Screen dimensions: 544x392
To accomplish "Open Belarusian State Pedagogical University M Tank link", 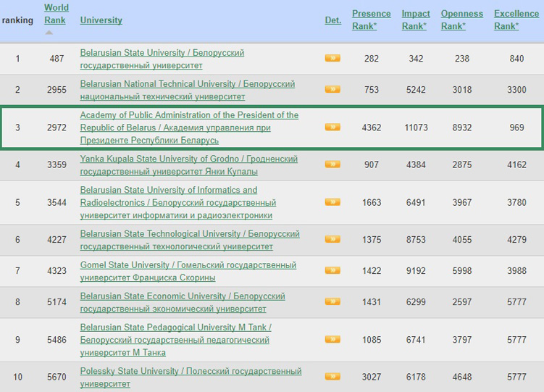I will [x=175, y=340].
